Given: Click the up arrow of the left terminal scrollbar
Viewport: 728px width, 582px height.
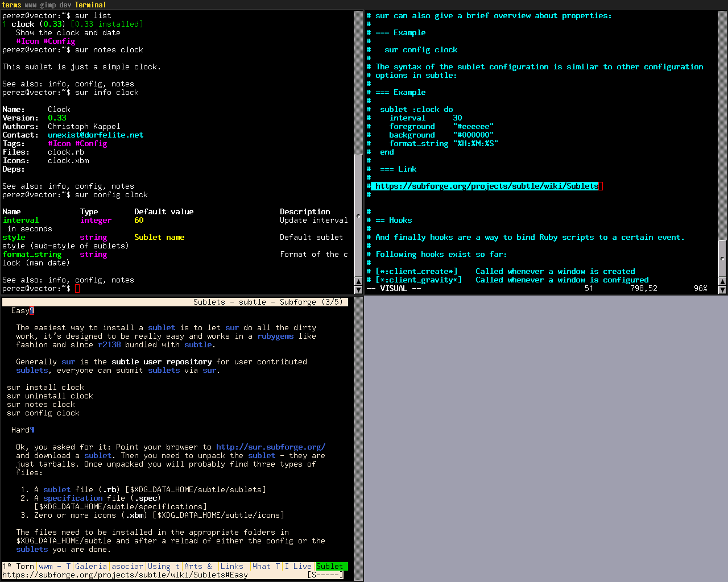Looking at the screenshot, I should (358, 281).
